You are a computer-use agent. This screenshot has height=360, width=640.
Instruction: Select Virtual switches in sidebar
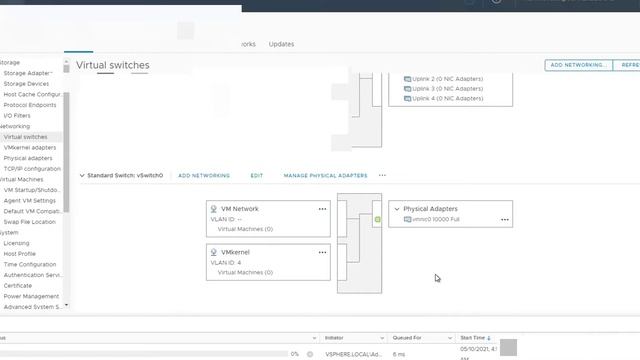[x=25, y=137]
